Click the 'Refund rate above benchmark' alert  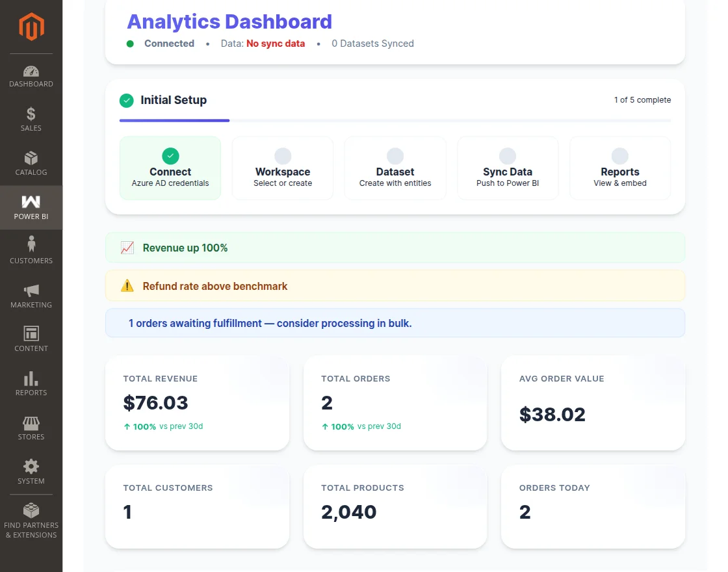coord(395,286)
